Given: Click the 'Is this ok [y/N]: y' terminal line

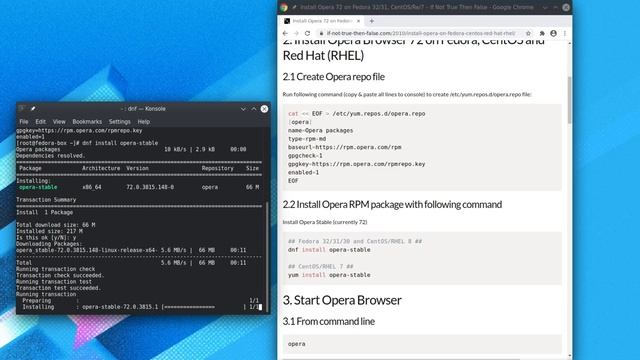Looking at the screenshot, I should (46, 238).
